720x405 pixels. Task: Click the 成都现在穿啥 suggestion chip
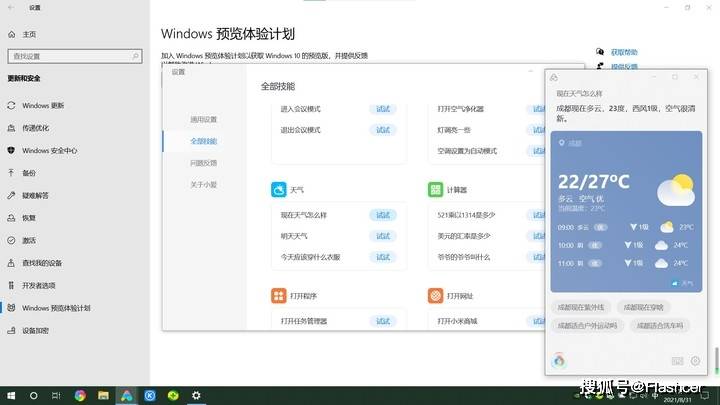tap(643, 307)
